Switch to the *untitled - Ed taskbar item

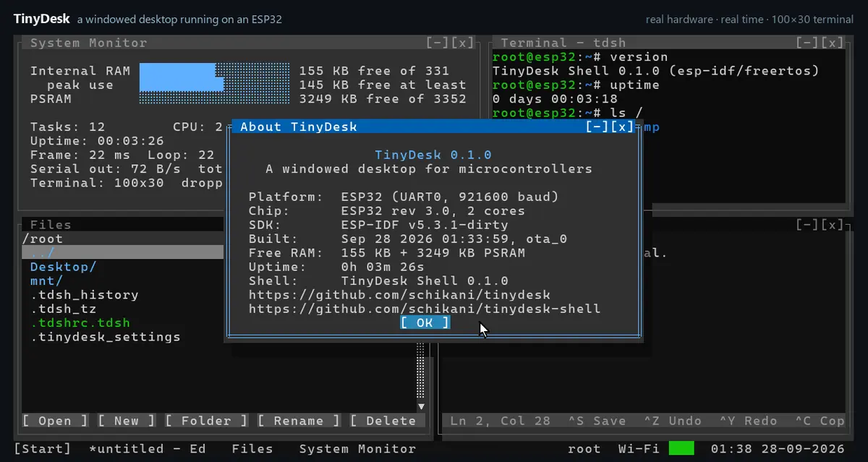click(x=148, y=449)
